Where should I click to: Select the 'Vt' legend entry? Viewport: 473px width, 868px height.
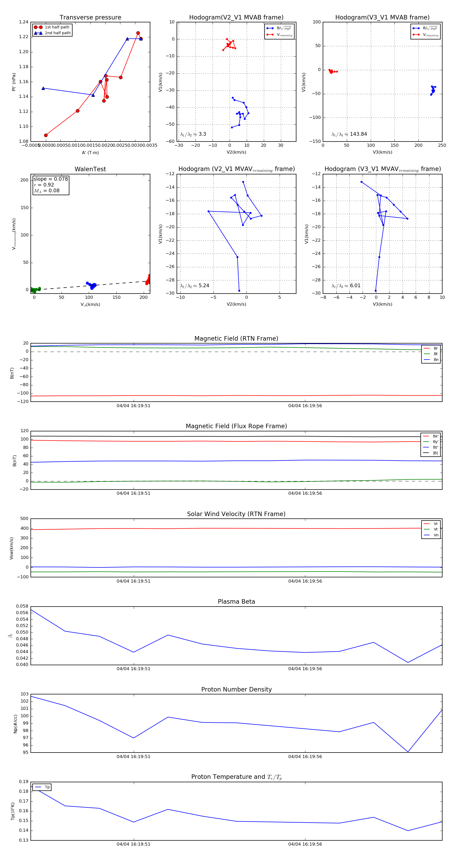click(x=431, y=529)
